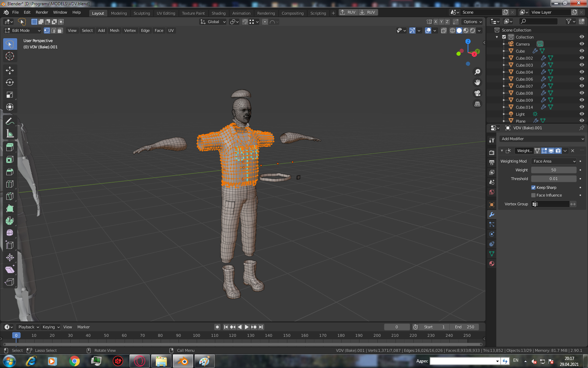Toggle camera view in viewport

click(477, 93)
